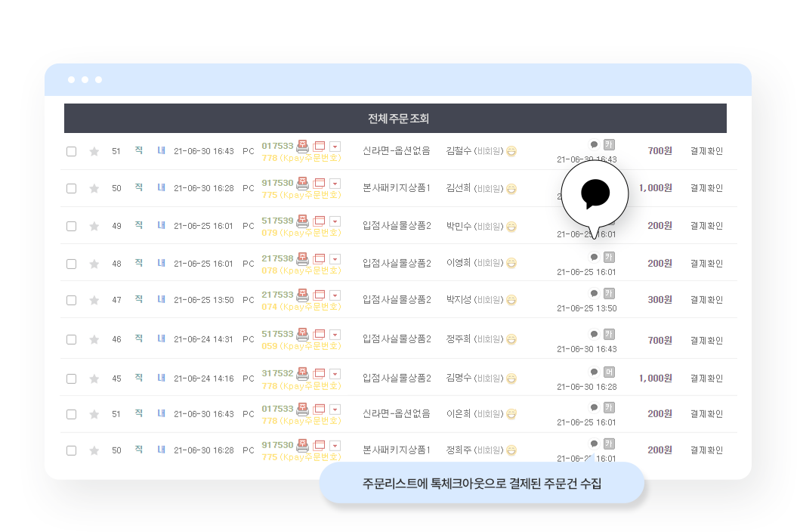This screenshot has width=797, height=532.
Task: Click the 머 badge on the 김명수 order row
Action: 609,373
